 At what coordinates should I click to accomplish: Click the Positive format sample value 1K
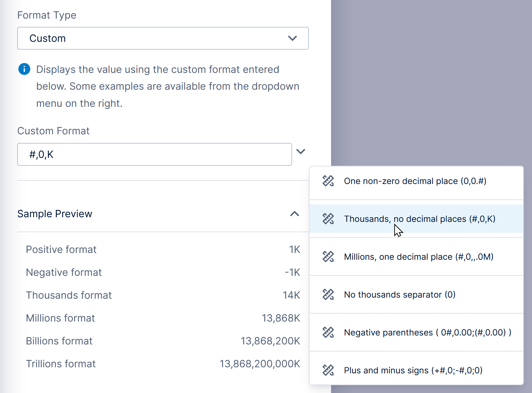click(x=294, y=249)
